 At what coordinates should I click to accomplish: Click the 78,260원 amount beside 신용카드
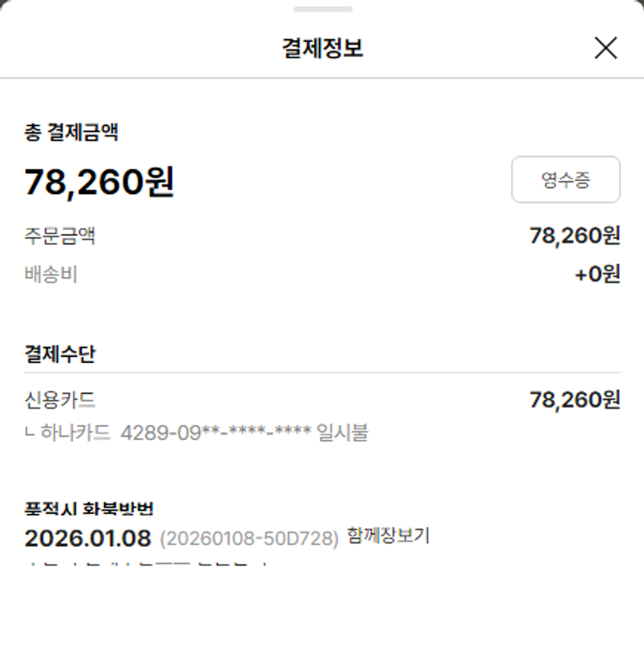[574, 400]
